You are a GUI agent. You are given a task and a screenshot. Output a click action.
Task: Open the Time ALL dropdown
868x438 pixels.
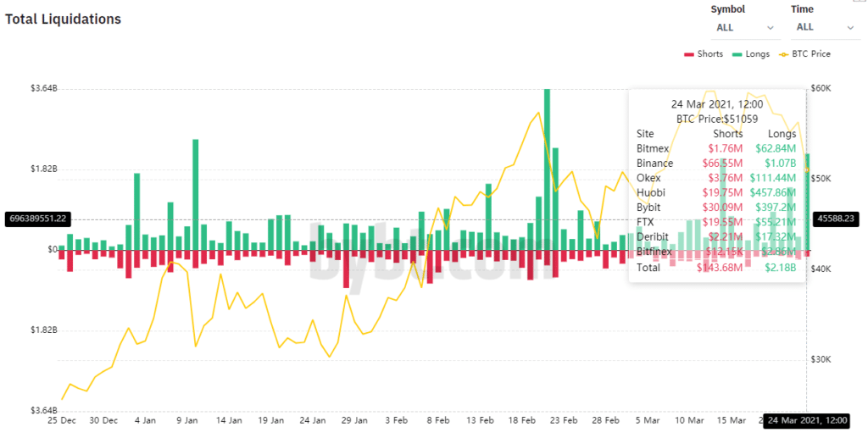(x=826, y=28)
